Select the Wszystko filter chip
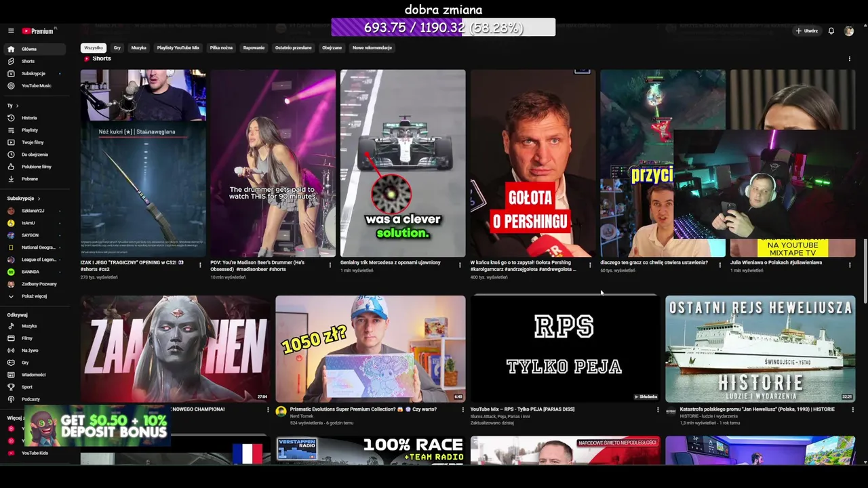Viewport: 868px width, 488px height. 94,48
